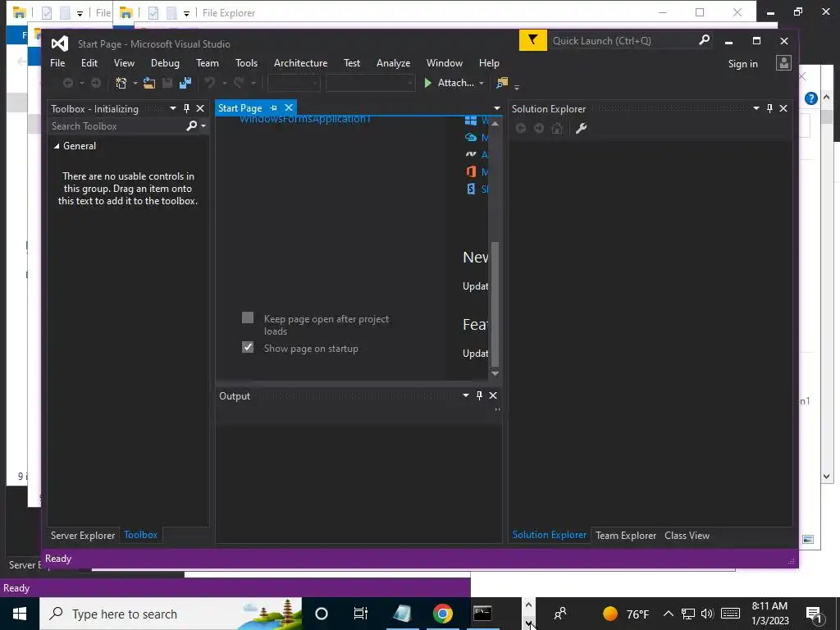Select the Start Page document tab
The image size is (840, 630).
click(x=240, y=108)
